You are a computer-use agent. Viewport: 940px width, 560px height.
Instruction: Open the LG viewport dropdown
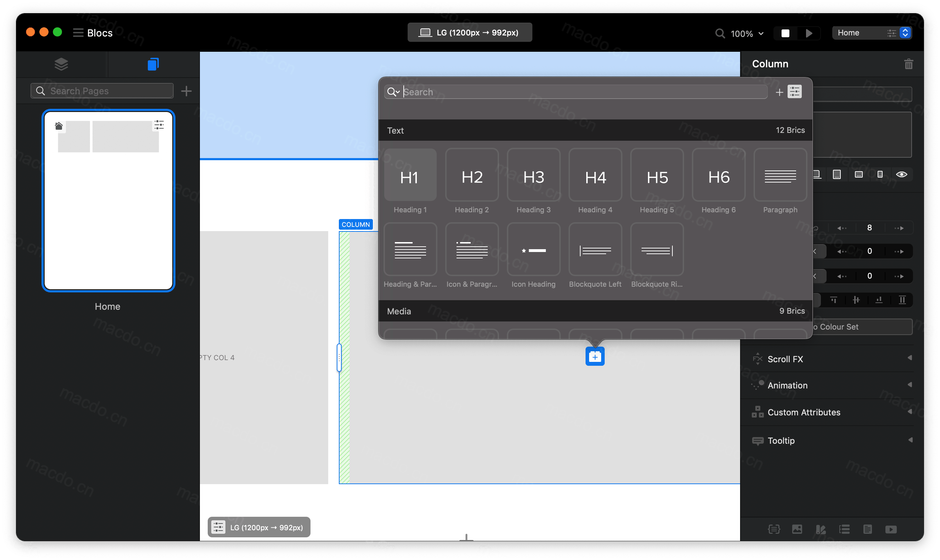[x=467, y=33]
